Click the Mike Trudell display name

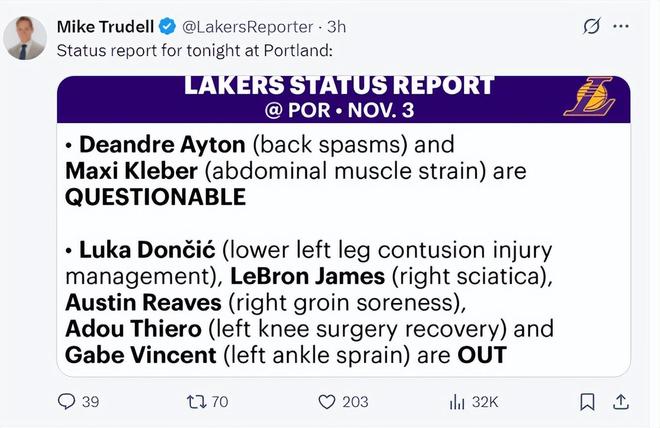point(105,26)
